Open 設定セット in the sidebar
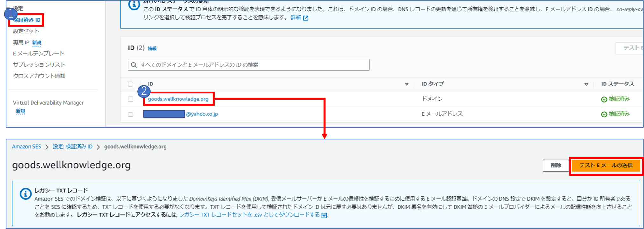 pyautogui.click(x=26, y=31)
